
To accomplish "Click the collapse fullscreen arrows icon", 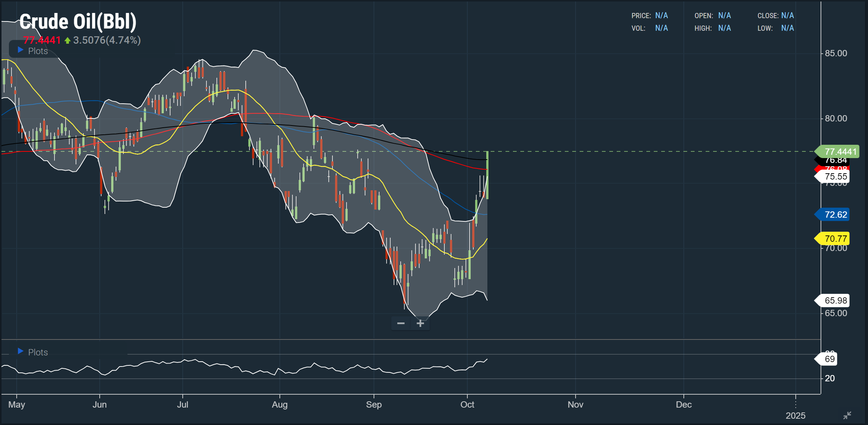I will (847, 415).
